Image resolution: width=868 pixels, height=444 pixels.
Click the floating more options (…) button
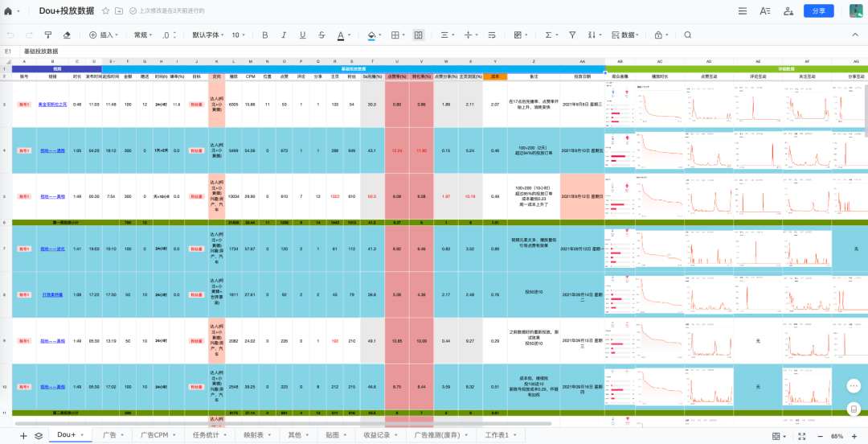click(x=854, y=385)
